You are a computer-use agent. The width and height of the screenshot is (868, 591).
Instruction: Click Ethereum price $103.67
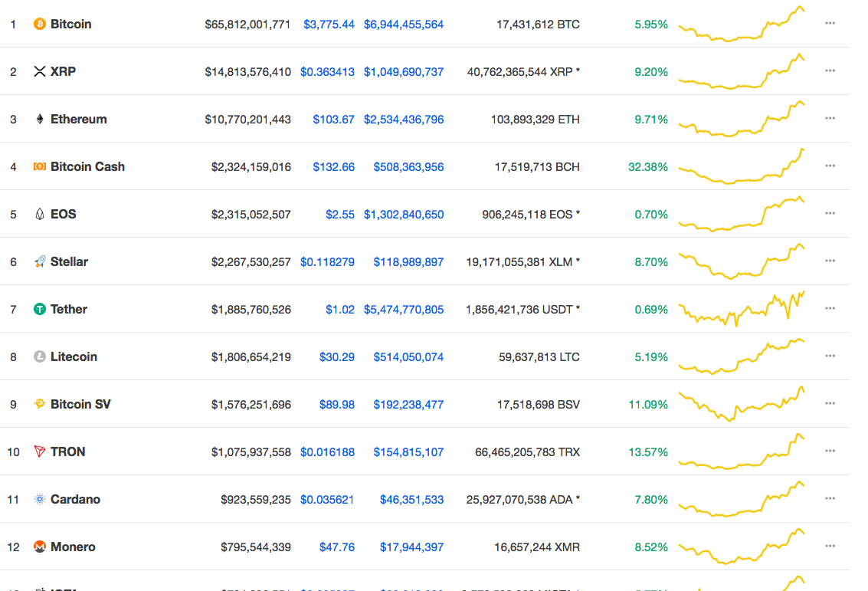point(333,120)
